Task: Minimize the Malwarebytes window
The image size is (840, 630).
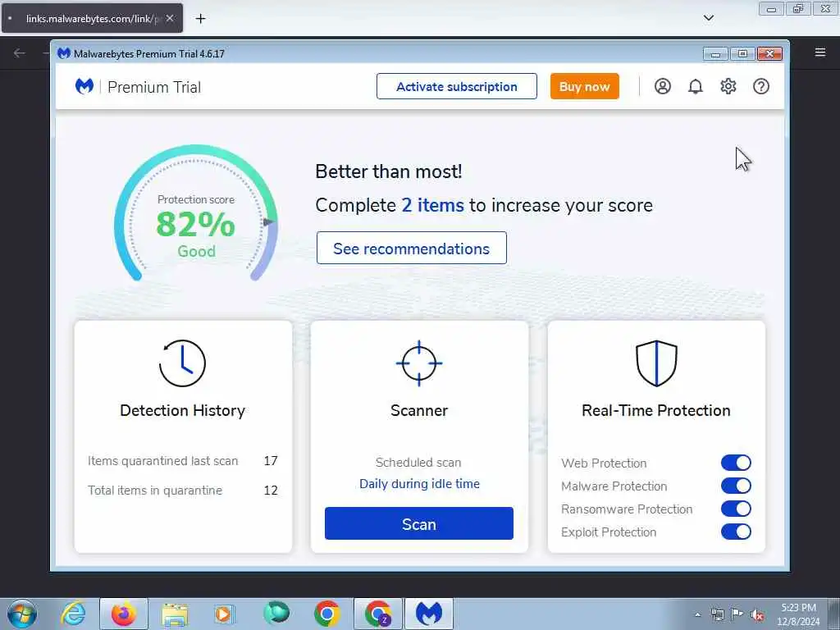Action: (715, 53)
